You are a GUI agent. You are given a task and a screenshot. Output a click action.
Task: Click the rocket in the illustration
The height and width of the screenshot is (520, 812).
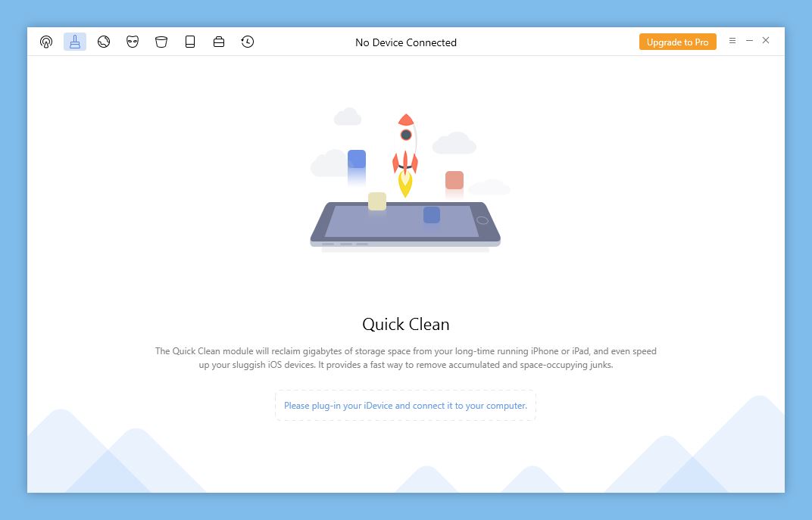coord(405,148)
